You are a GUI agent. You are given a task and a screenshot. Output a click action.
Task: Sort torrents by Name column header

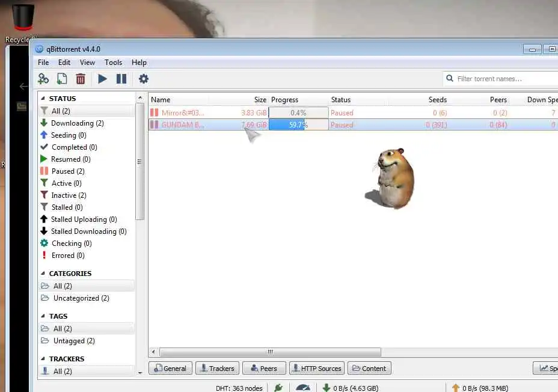click(x=179, y=100)
